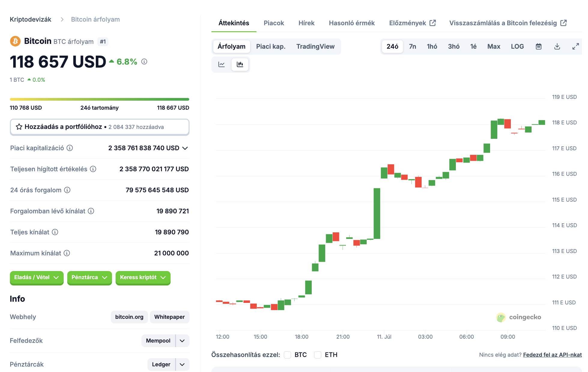Expand the market cap value chevron

(185, 148)
